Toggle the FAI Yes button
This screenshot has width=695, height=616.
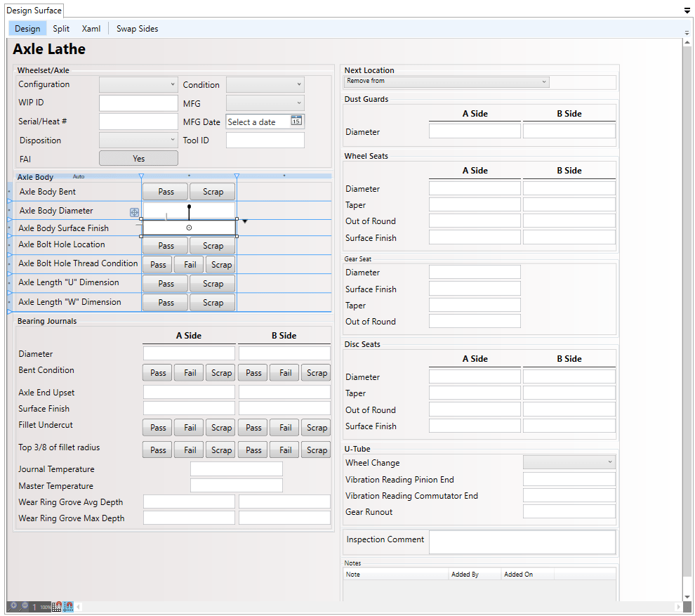[138, 158]
